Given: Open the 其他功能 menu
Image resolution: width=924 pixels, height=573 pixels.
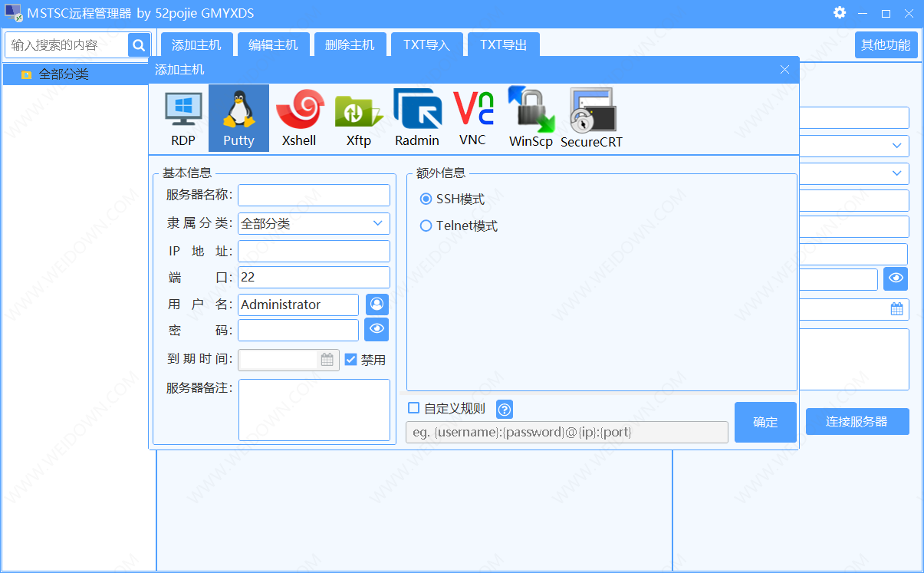Looking at the screenshot, I should pos(886,45).
